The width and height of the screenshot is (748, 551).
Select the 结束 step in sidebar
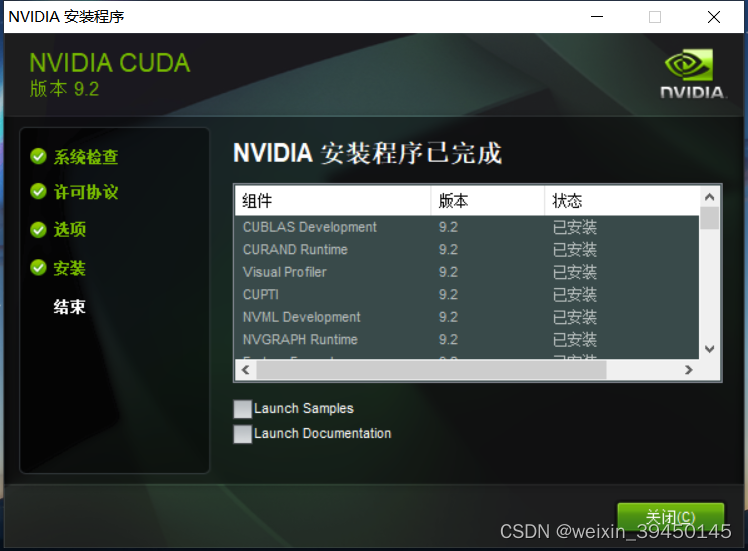(70, 307)
